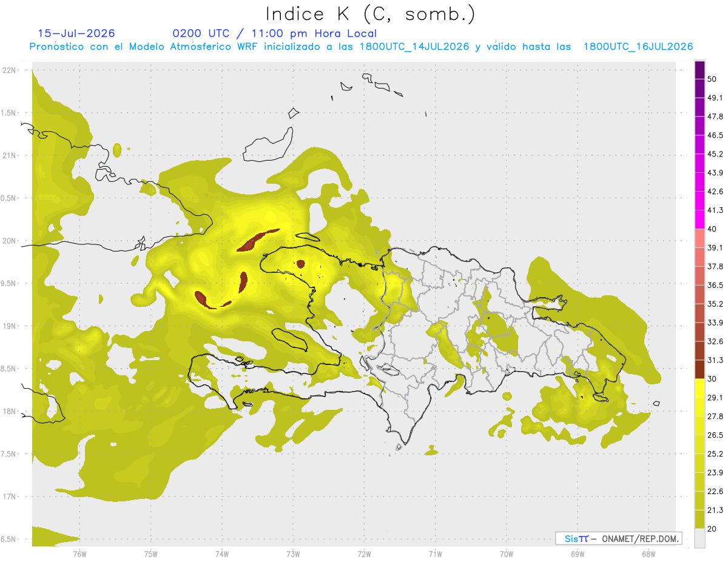Viewport: 728px width, 562px height.
Task: Select the olive 20 legend swatch
Action: (699, 520)
